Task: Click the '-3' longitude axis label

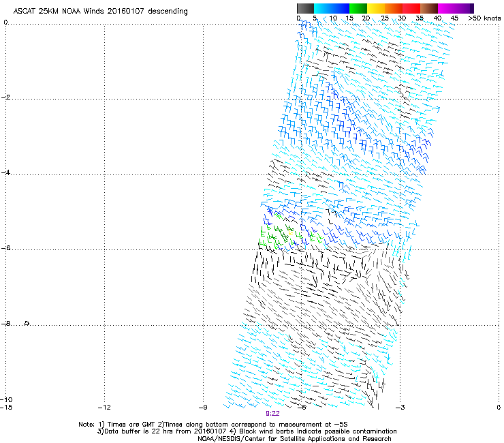Action: click(x=400, y=408)
